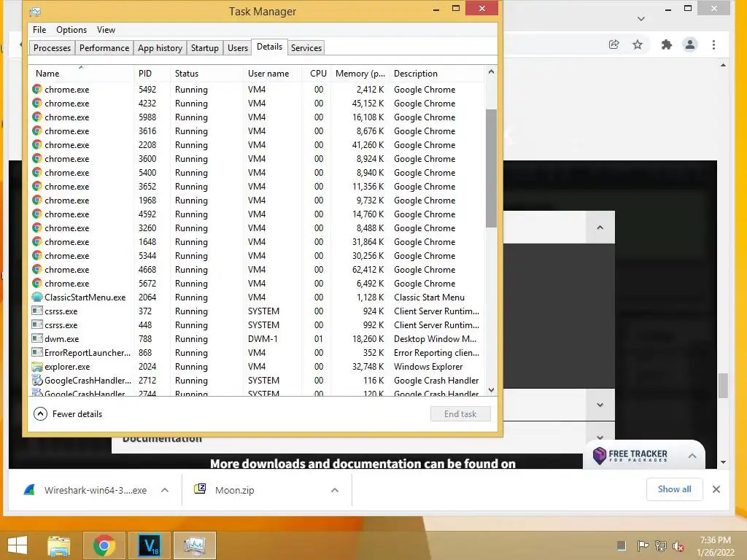Sort by the Description column header
This screenshot has width=747, height=560.
click(437, 74)
